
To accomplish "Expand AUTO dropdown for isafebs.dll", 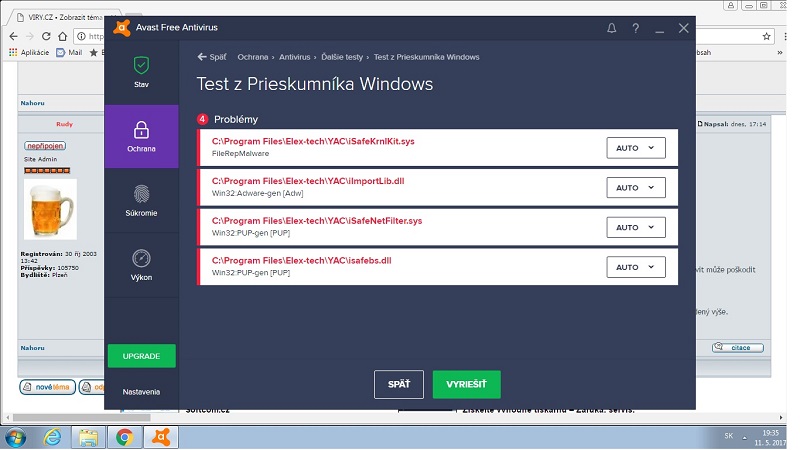I will coord(635,267).
